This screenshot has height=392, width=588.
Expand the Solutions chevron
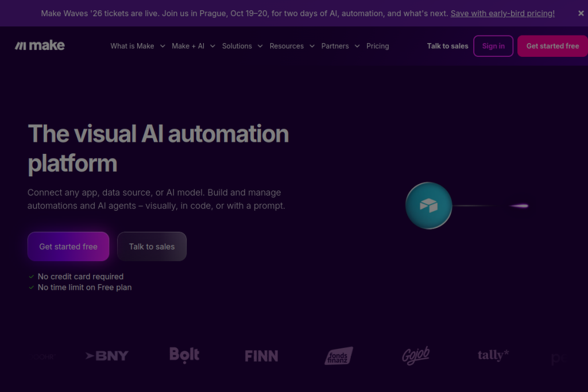click(x=260, y=46)
